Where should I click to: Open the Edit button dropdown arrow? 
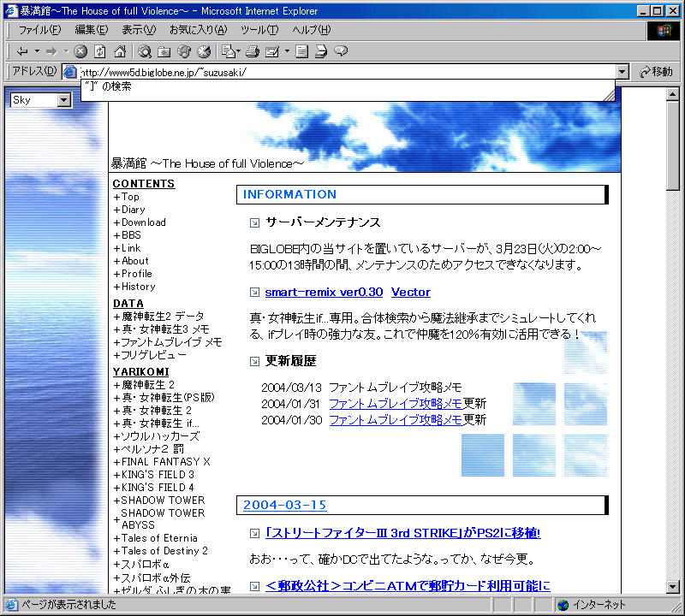click(287, 51)
